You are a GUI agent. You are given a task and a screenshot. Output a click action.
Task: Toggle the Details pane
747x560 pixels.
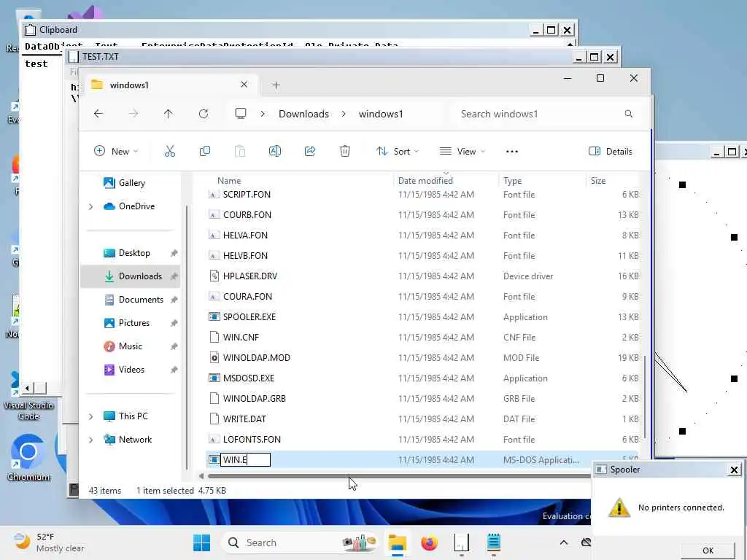611,152
